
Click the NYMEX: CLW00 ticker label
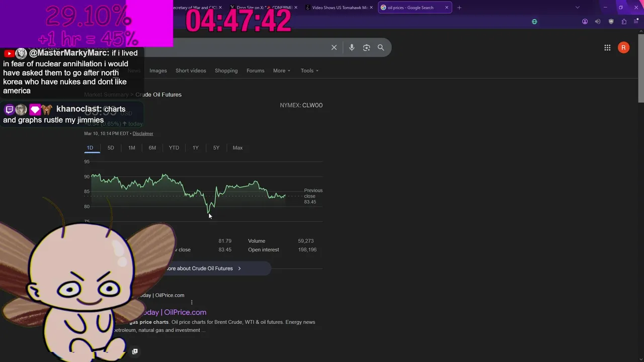click(x=301, y=105)
